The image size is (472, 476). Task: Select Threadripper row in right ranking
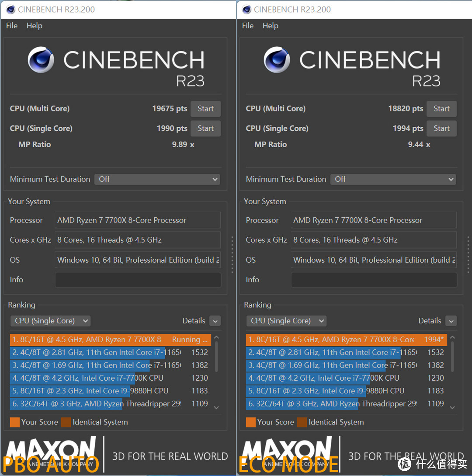[346, 404]
